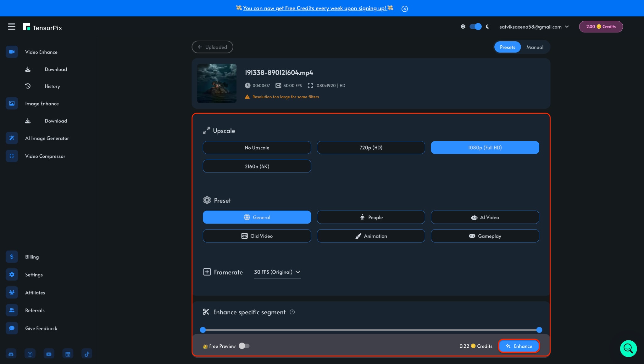644x364 pixels.
Task: Expand the 30 FPS framerate dropdown
Action: [x=277, y=272]
